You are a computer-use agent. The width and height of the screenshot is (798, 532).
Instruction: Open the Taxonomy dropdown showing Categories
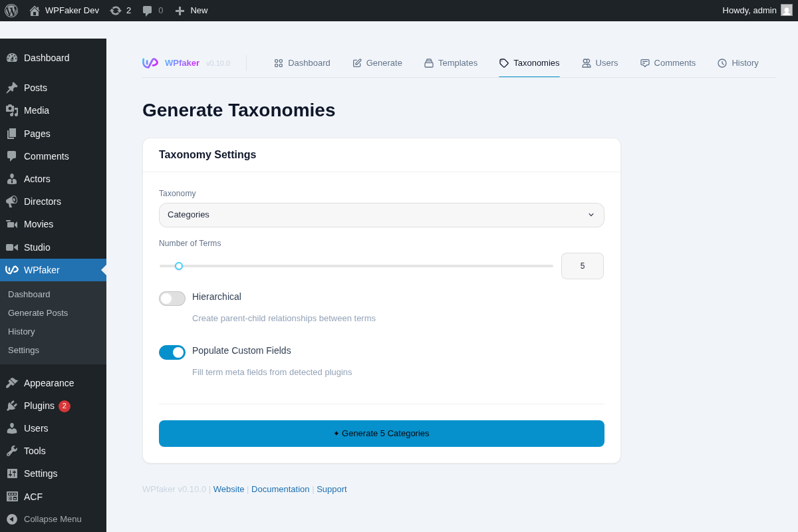click(381, 215)
